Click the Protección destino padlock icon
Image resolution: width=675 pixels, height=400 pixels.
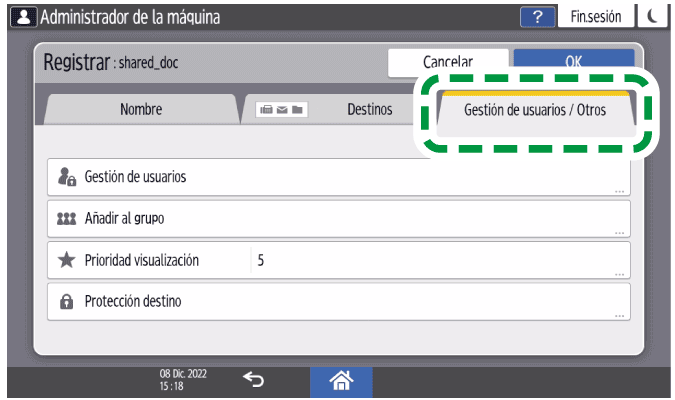click(x=67, y=301)
